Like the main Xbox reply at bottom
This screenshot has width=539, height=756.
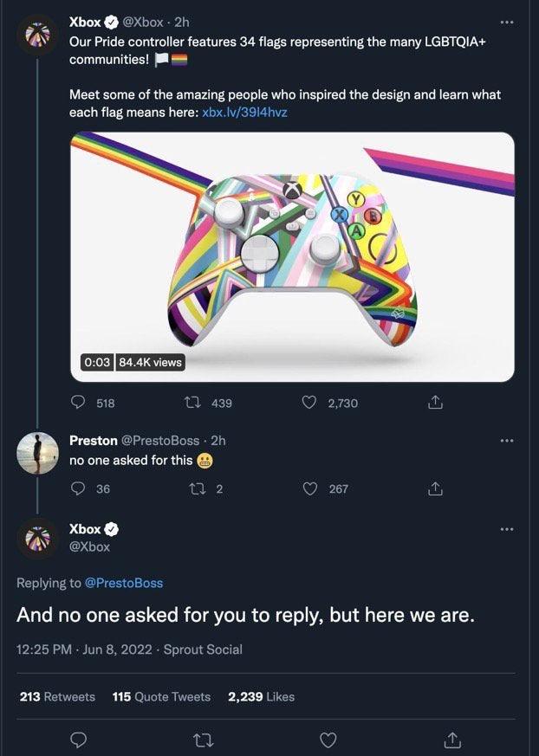click(328, 740)
